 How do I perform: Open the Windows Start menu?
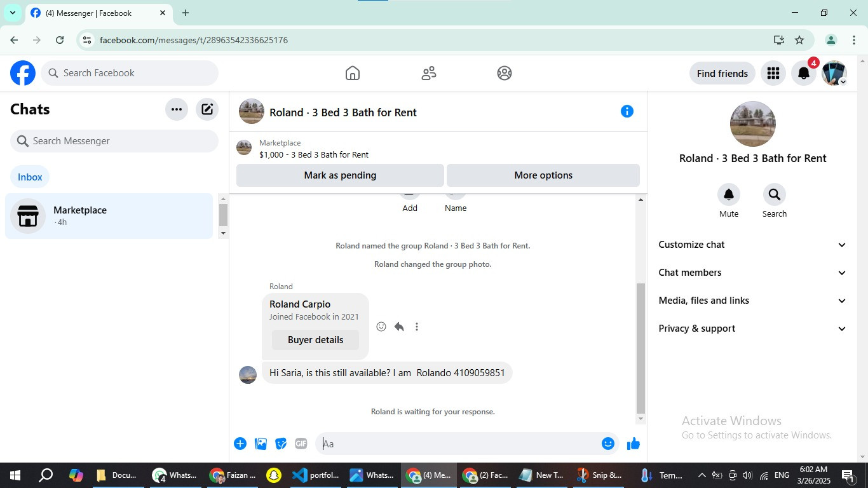(x=15, y=475)
